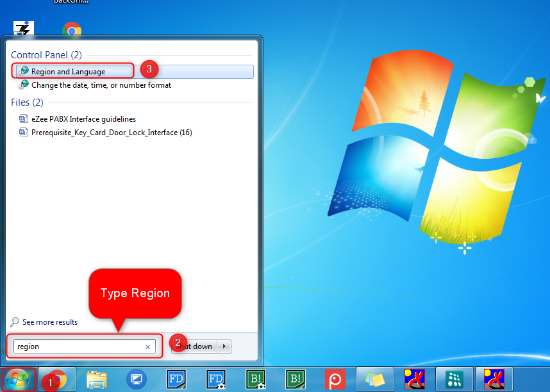Screen dimensions: 550x392
Task: Open the Windows Start button
Action: tap(18, 380)
